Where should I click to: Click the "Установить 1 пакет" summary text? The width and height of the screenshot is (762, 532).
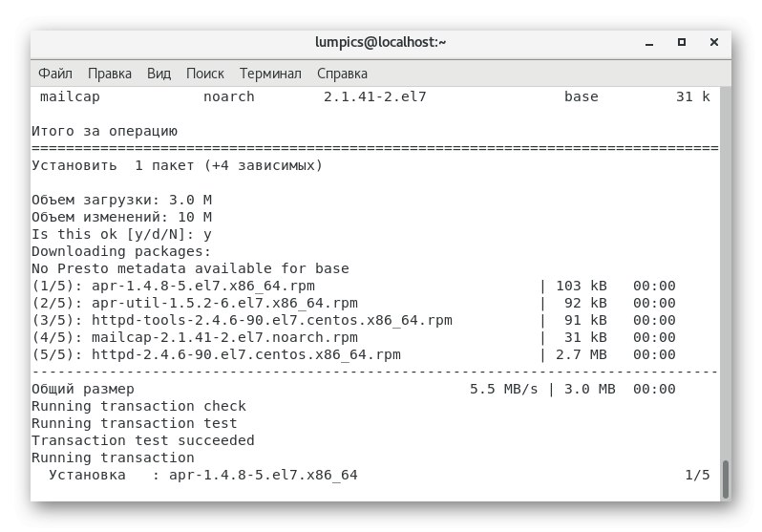pyautogui.click(x=177, y=165)
